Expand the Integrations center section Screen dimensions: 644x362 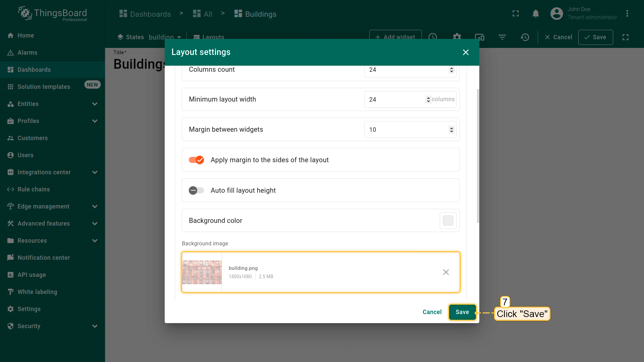pos(95,172)
